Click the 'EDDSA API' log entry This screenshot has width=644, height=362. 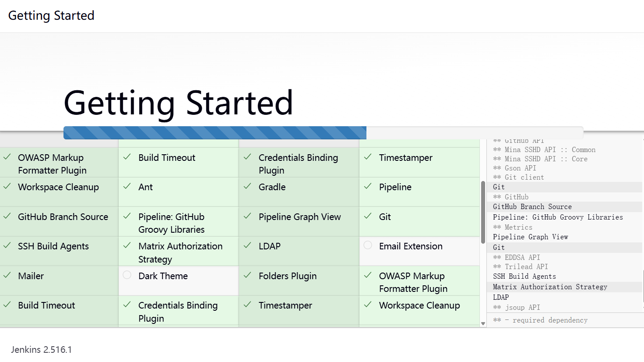pos(517,258)
